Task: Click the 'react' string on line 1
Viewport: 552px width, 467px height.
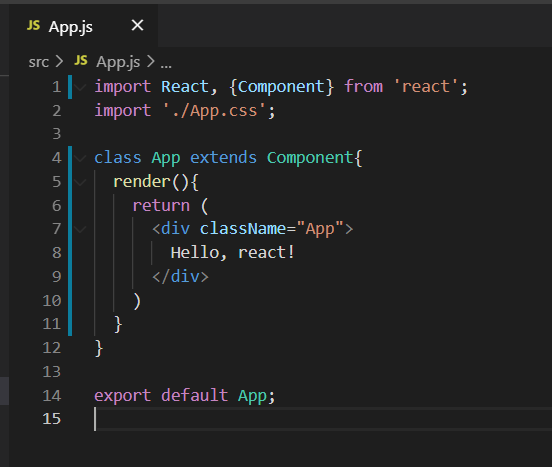Action: [426, 87]
